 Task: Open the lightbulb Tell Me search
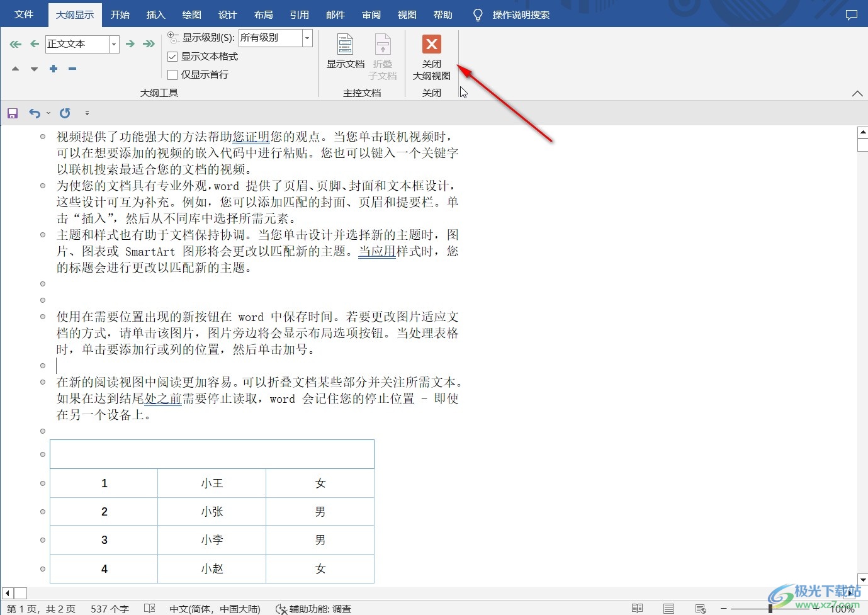click(x=478, y=14)
